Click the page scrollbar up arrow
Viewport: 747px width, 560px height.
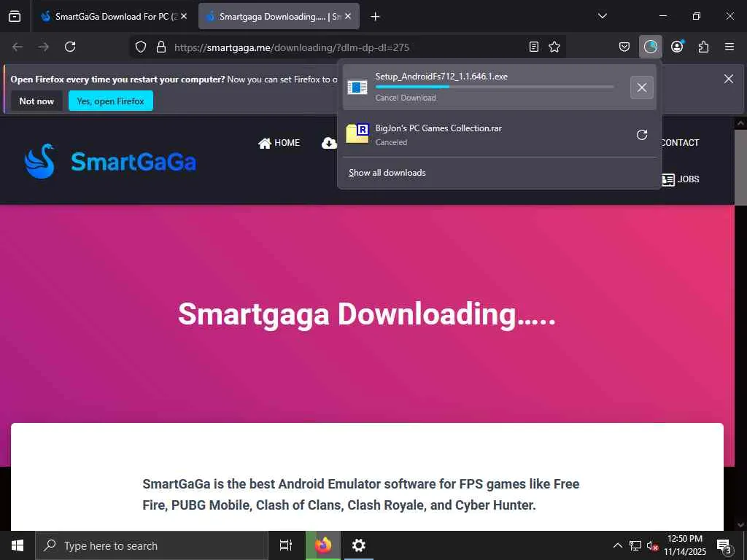click(740, 122)
